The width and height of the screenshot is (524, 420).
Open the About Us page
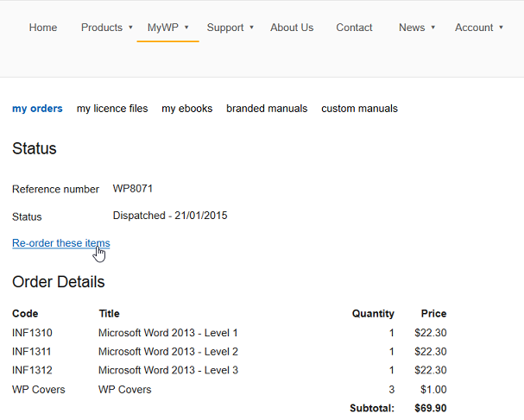click(x=292, y=28)
